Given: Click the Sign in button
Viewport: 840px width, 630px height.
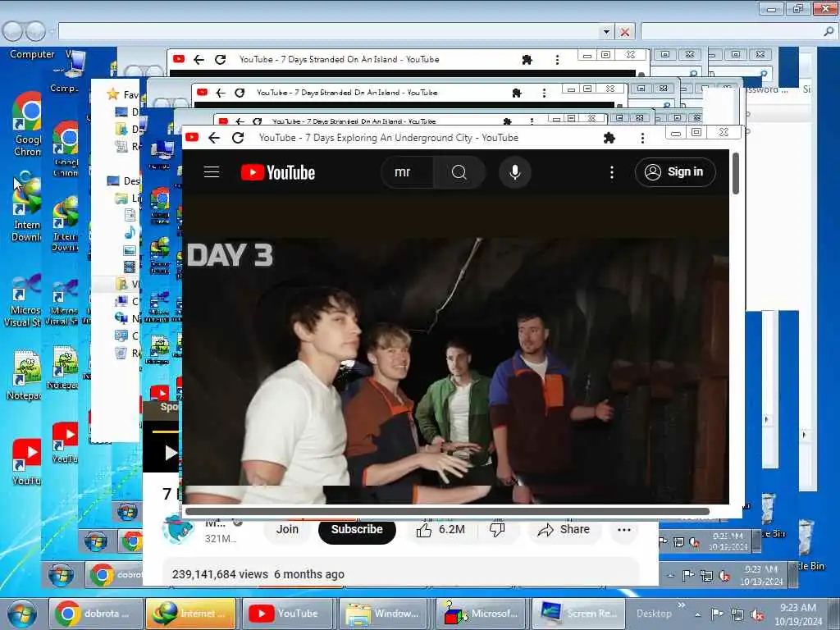Looking at the screenshot, I should pyautogui.click(x=675, y=172).
